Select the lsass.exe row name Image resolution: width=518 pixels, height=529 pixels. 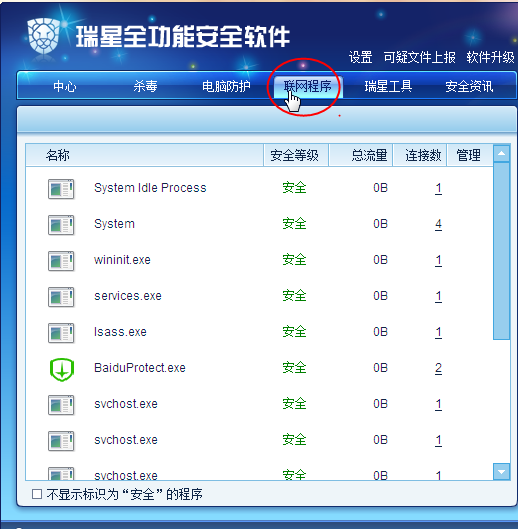(x=120, y=332)
